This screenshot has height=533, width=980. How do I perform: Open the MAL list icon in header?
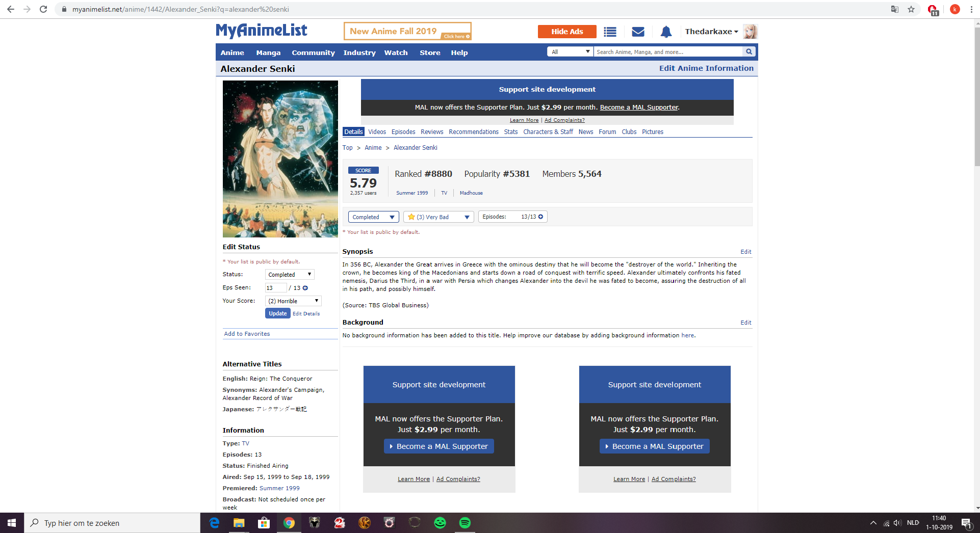(x=610, y=32)
